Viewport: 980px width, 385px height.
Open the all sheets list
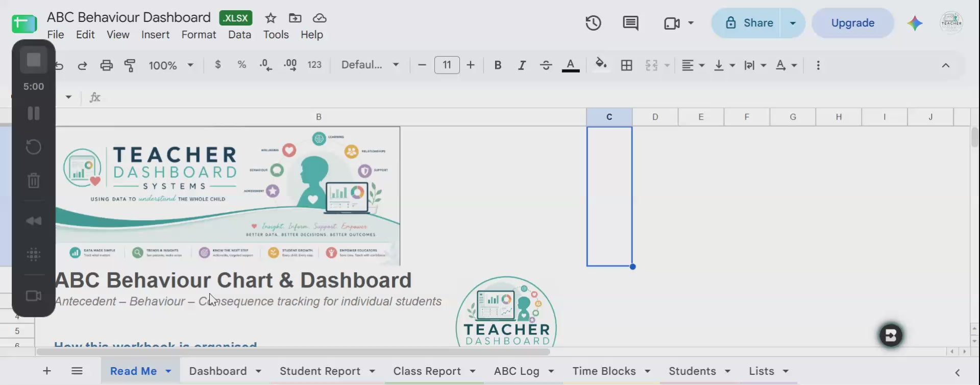click(77, 371)
